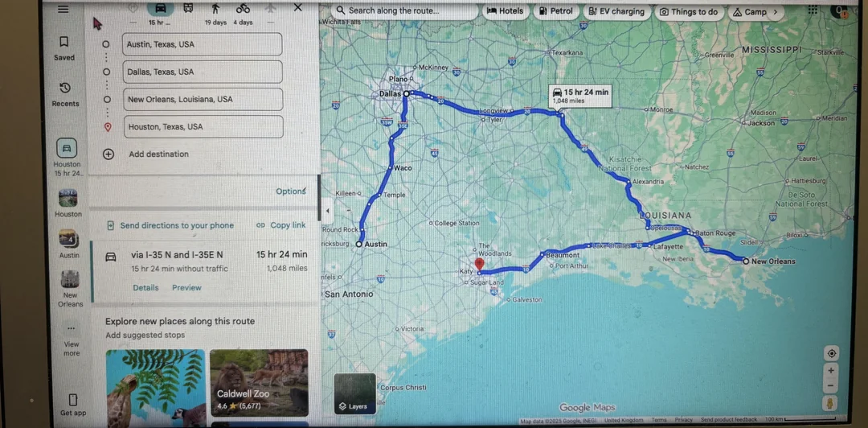Viewport: 868px width, 428px height.
Task: Switch travel mode to public transport
Action: click(188, 8)
